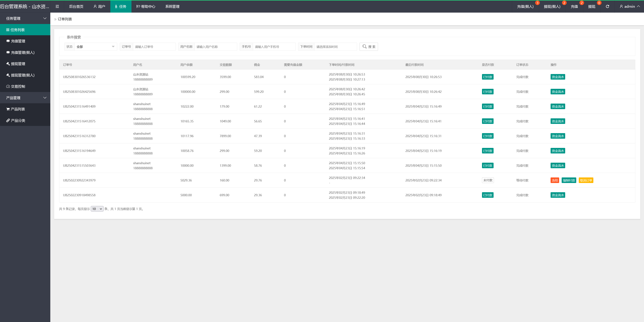Click the sidebar collapse hamburger icon
The width and height of the screenshot is (644, 322).
pos(57,7)
